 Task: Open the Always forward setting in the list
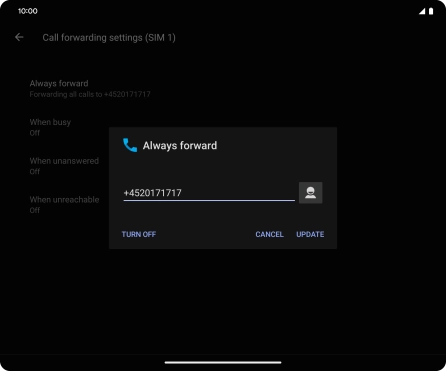tap(90, 89)
